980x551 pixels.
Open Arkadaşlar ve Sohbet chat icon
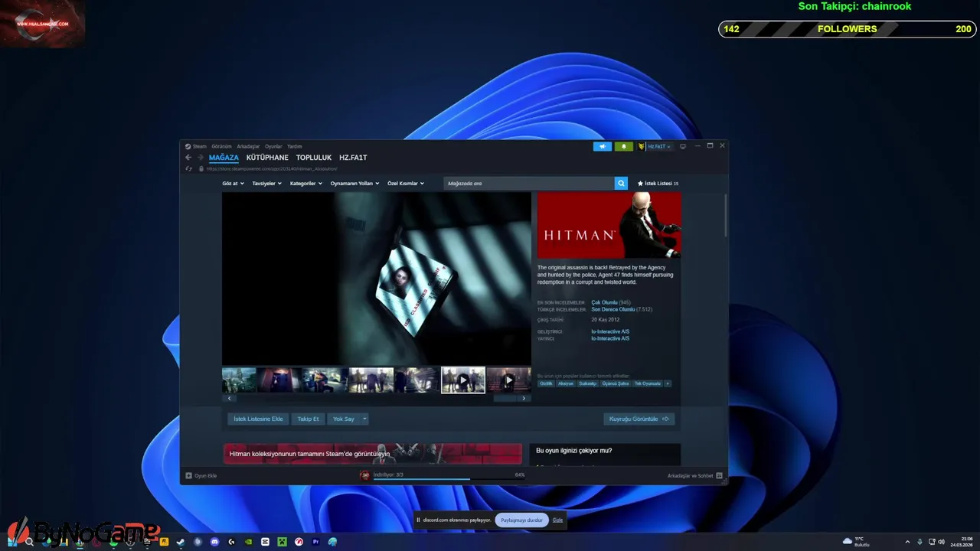719,476
